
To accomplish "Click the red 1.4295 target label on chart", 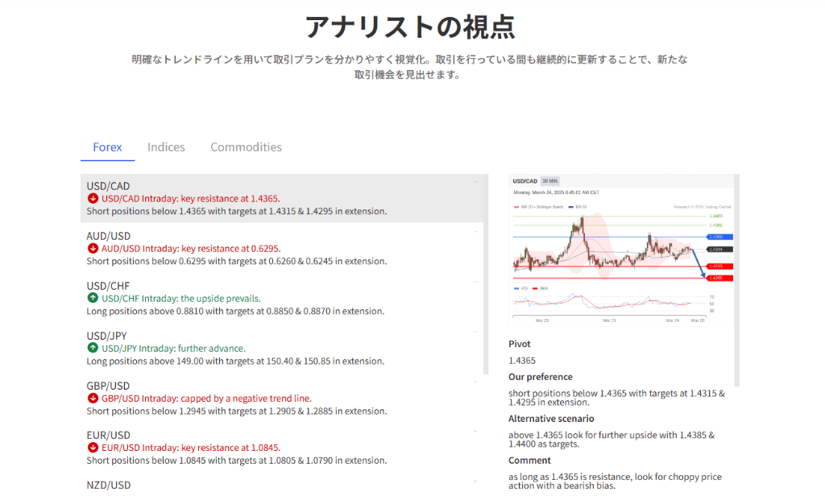I will 715,278.
